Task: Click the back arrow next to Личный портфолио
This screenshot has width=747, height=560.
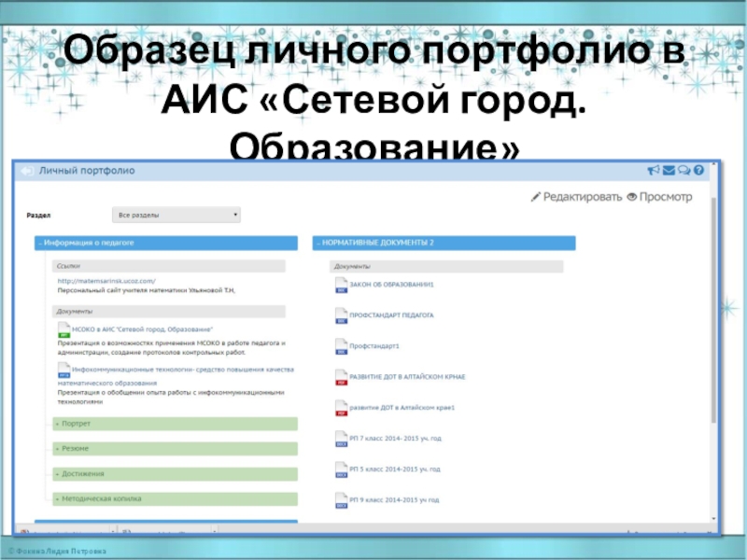Action: (x=27, y=171)
